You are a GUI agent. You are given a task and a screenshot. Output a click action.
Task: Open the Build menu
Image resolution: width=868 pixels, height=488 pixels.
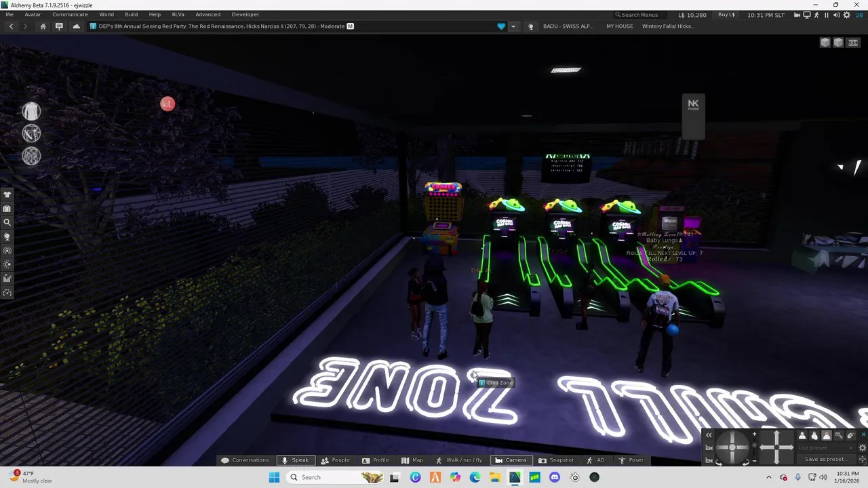pos(131,14)
